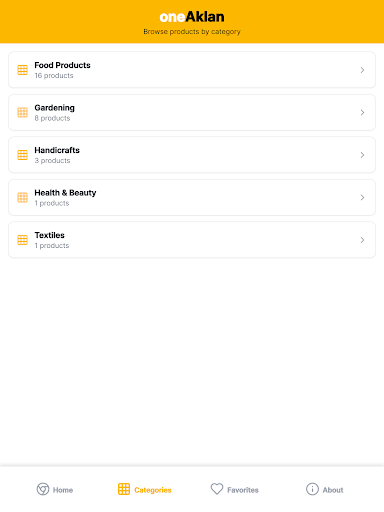The height and width of the screenshot is (512, 384).
Task: Tap the Home icon in bottom navigation
Action: (x=43, y=489)
